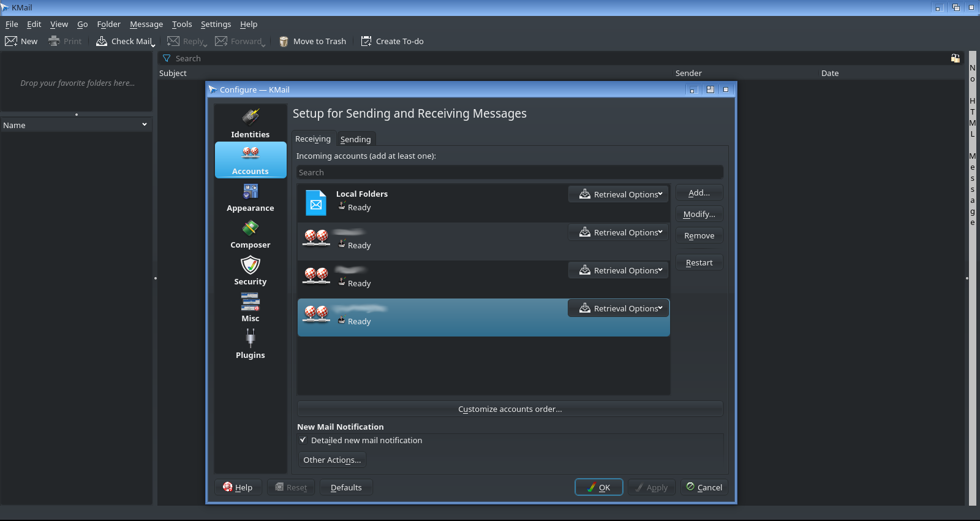The image size is (980, 521).
Task: Open the Help menu
Action: (249, 24)
